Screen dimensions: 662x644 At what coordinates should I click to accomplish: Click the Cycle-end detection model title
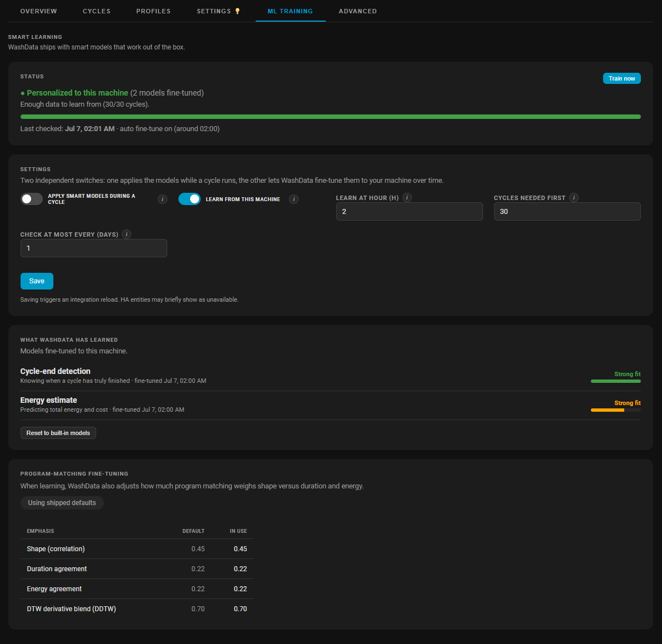click(x=56, y=371)
